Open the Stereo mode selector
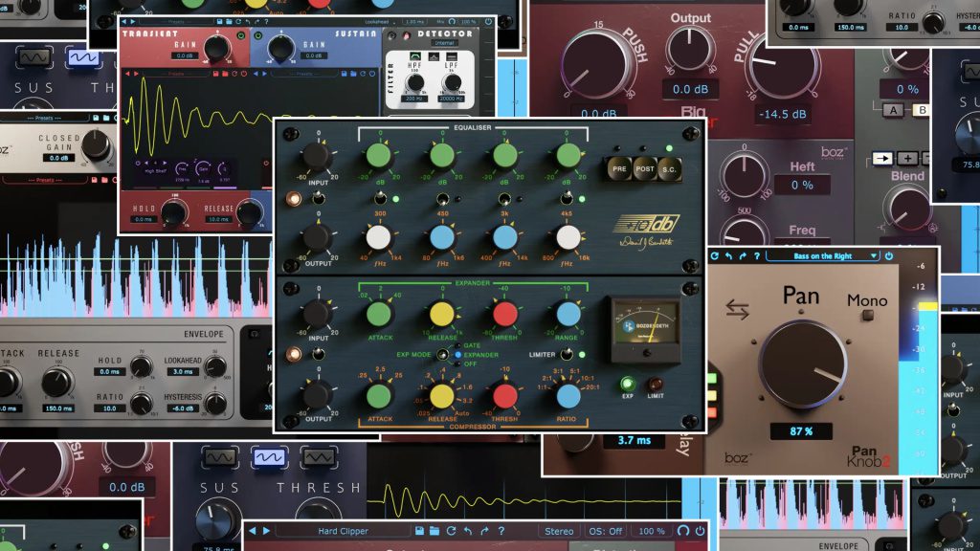Image resolution: width=980 pixels, height=551 pixels. (x=559, y=531)
